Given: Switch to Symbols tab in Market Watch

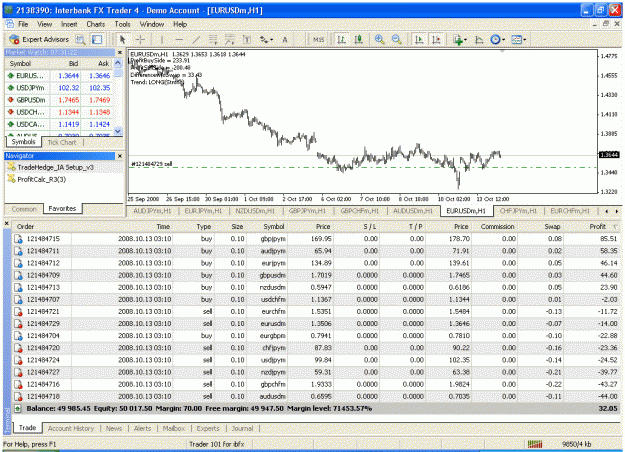Looking at the screenshot, I should point(24,142).
